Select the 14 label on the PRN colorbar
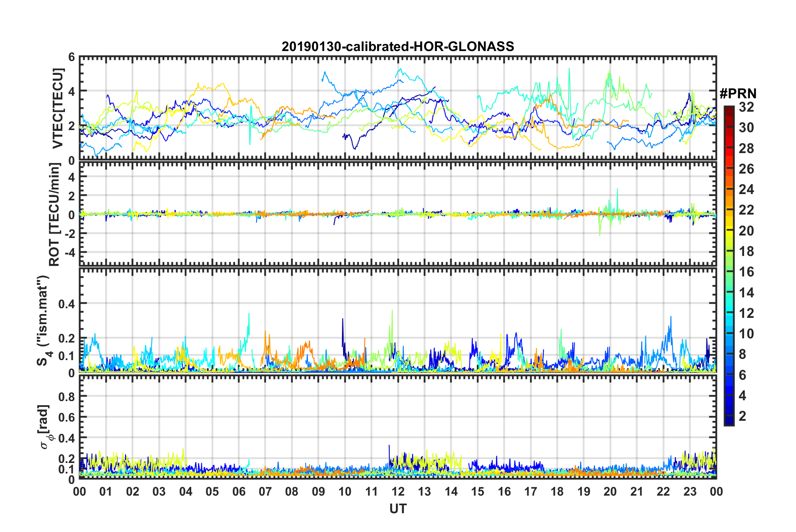This screenshot has height=532, width=796. tap(746, 293)
